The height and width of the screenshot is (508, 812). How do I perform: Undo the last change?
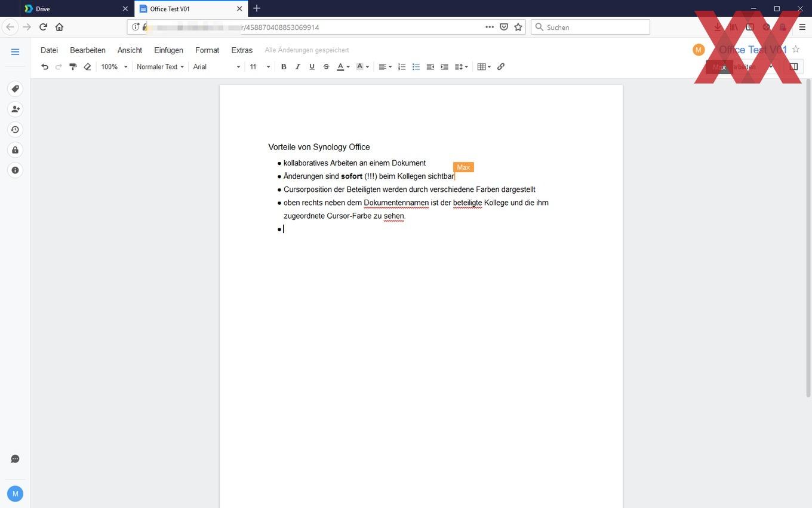pyautogui.click(x=45, y=67)
